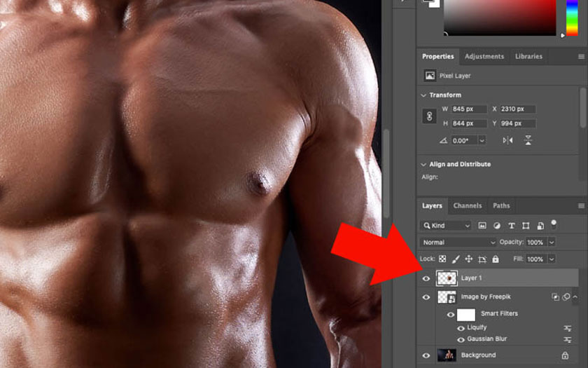Filter layers by type layers icon
The width and height of the screenshot is (588, 368).
point(511,225)
